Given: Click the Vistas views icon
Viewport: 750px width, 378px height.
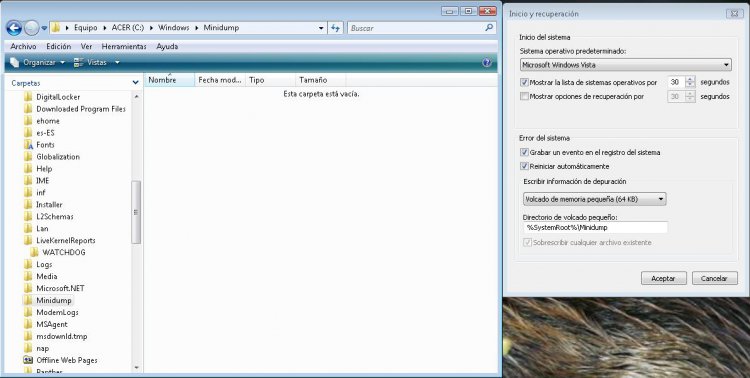Looking at the screenshot, I should click(x=79, y=62).
